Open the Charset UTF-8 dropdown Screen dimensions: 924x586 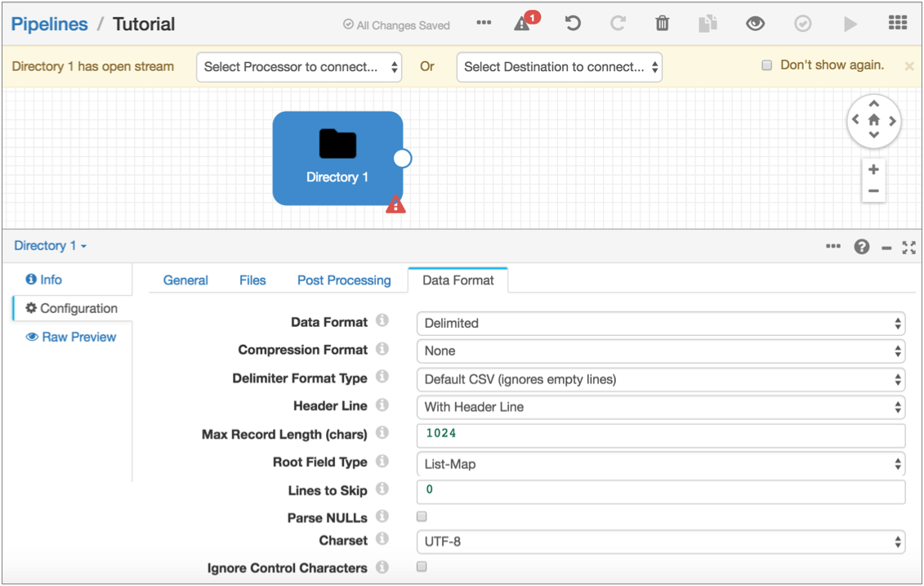click(x=660, y=541)
